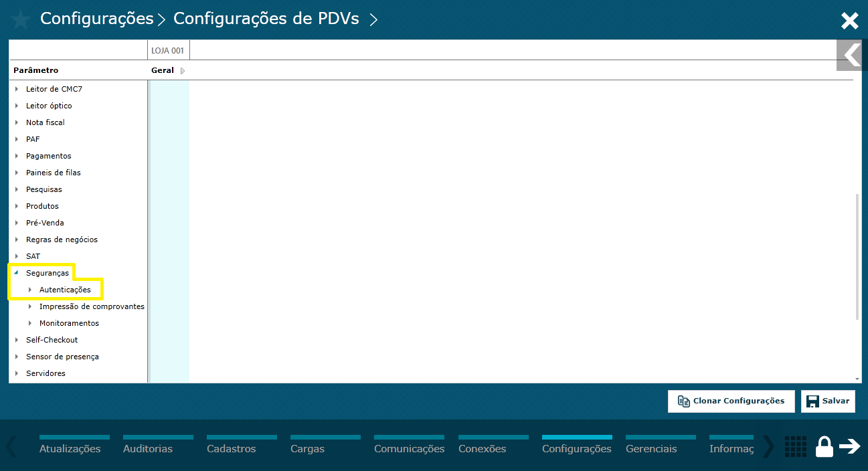868x471 pixels.
Task: Expand Pesquisas tree node
Action: [x=17, y=189]
